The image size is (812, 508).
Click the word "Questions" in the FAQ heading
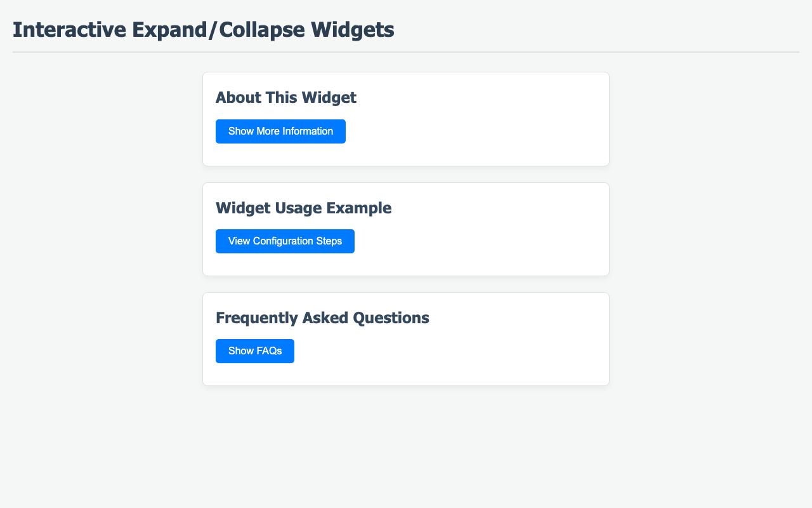pyautogui.click(x=393, y=317)
